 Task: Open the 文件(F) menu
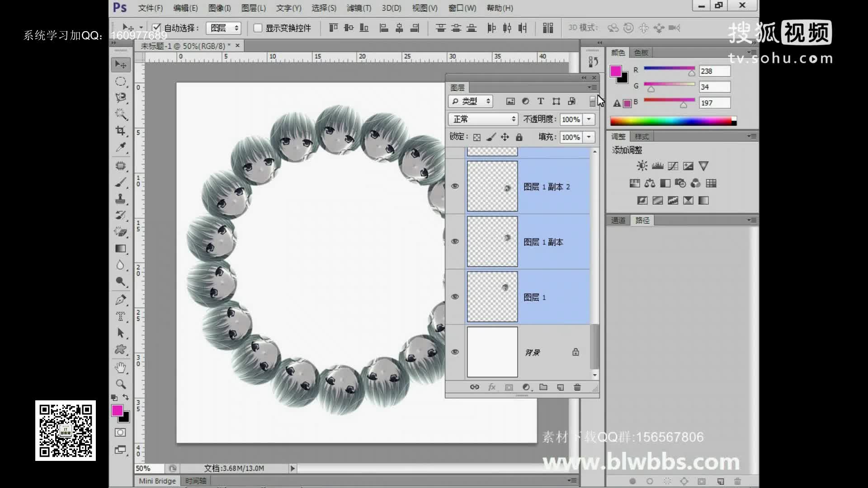pos(150,8)
